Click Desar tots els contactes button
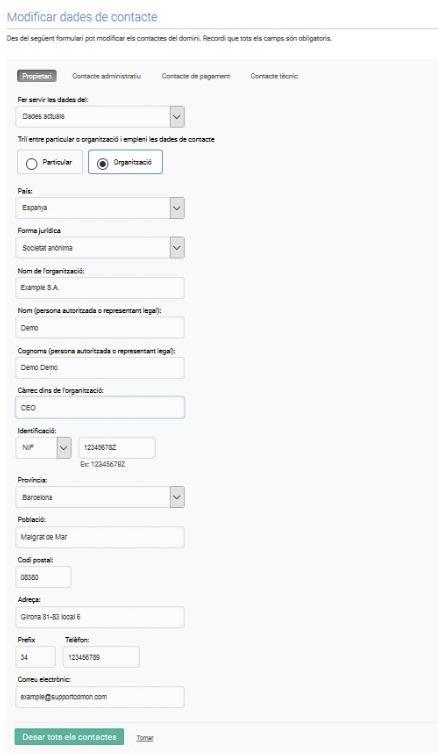Image resolution: width=438 pixels, height=755 pixels. click(69, 737)
